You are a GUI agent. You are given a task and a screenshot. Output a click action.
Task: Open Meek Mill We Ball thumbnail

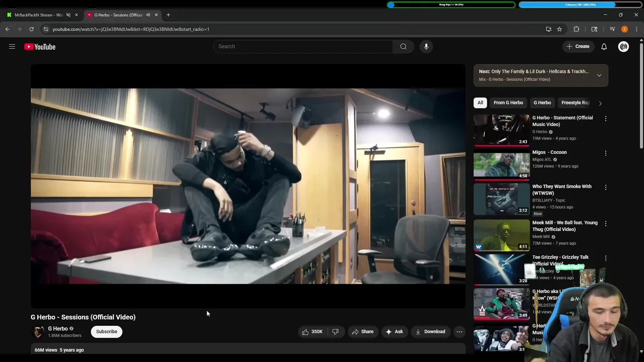(502, 235)
